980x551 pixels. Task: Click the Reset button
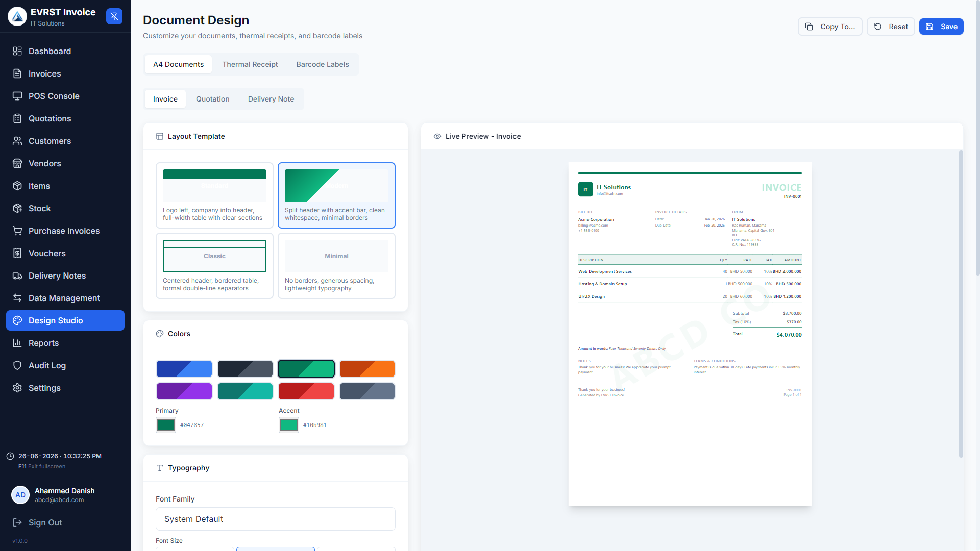(x=891, y=27)
